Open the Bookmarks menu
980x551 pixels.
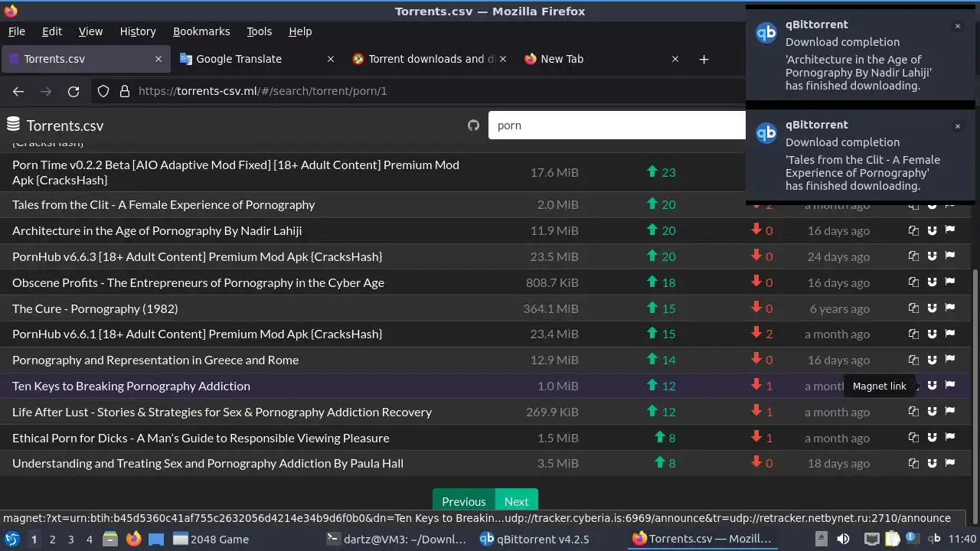[x=201, y=31]
